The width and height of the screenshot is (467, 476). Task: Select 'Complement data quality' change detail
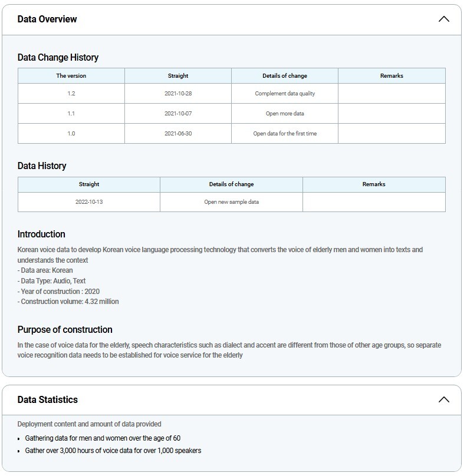[284, 94]
